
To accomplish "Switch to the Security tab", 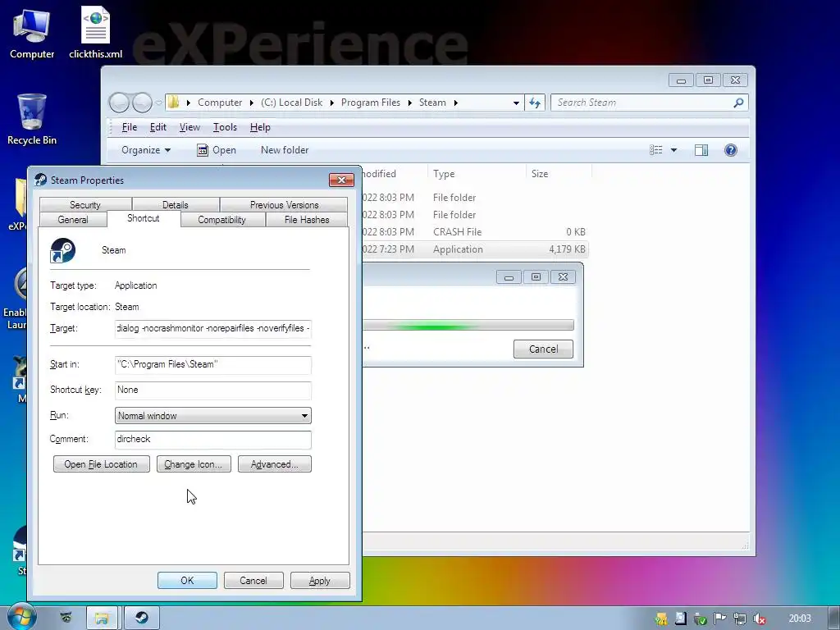I will [85, 204].
